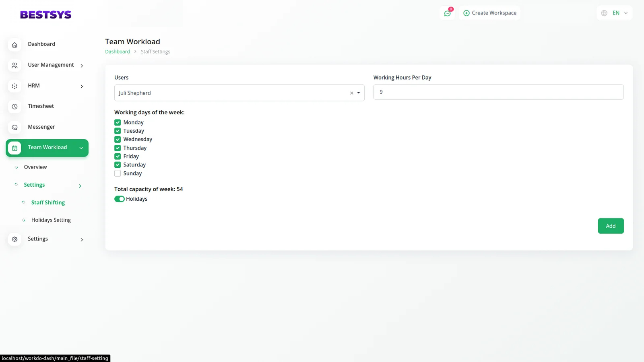644x362 pixels.
Task: Open Holidays Setting menu item
Action: pos(51,220)
